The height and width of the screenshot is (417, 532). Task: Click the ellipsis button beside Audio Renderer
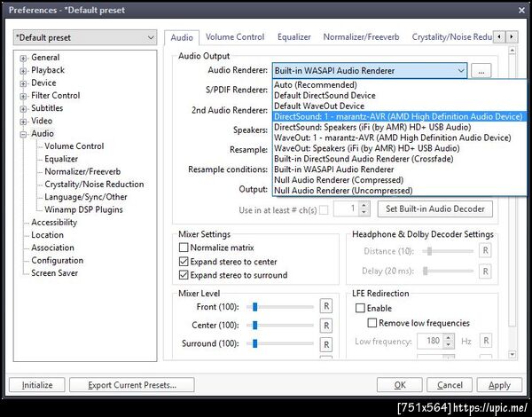point(481,71)
